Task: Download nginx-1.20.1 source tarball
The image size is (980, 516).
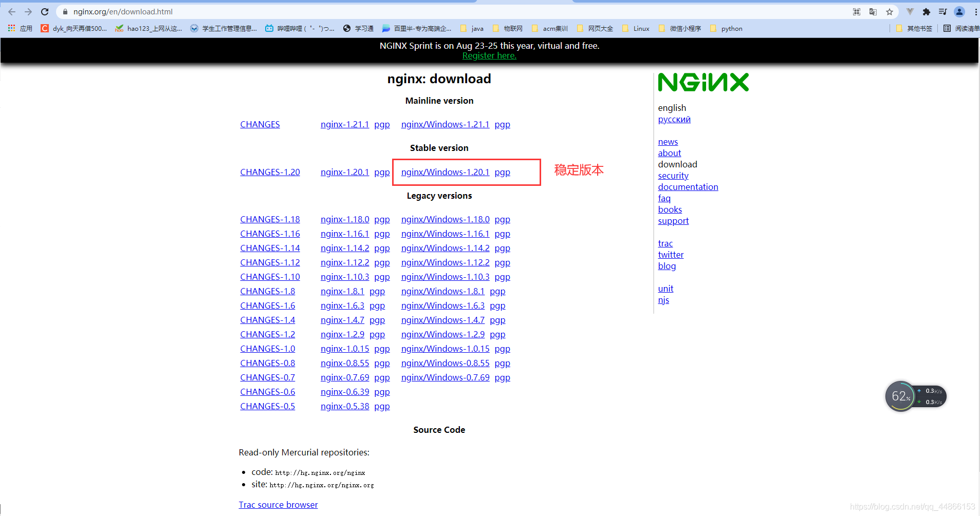Action: pos(345,172)
